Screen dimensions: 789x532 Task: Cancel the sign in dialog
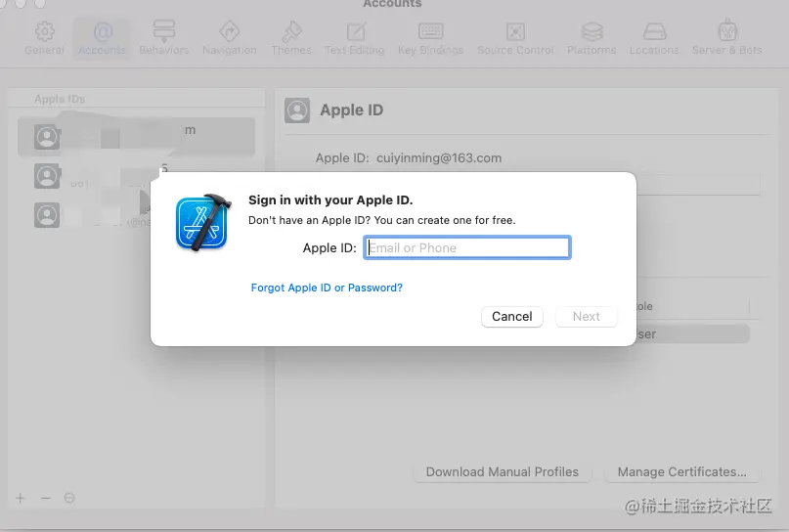(x=511, y=317)
